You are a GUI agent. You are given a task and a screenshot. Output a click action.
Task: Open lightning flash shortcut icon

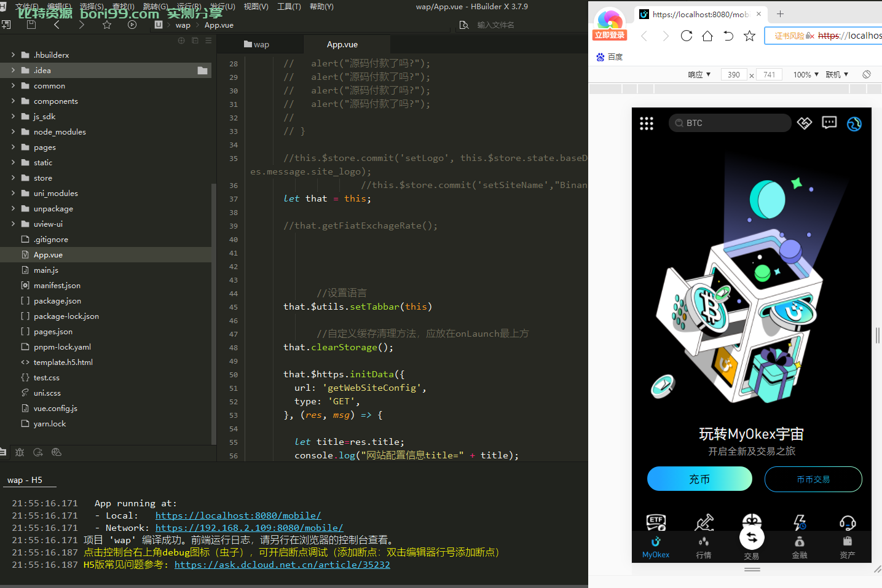pos(800,522)
